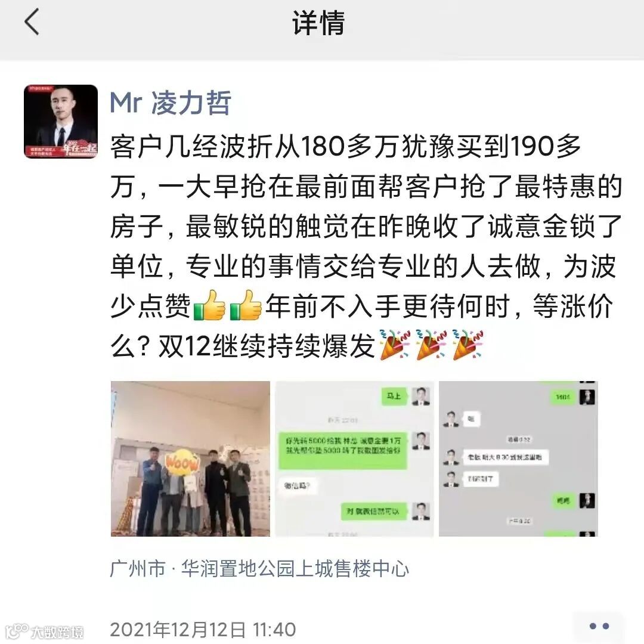644x644 pixels.
Task: Tap the 广州市 location prefix
Action: pos(138,569)
